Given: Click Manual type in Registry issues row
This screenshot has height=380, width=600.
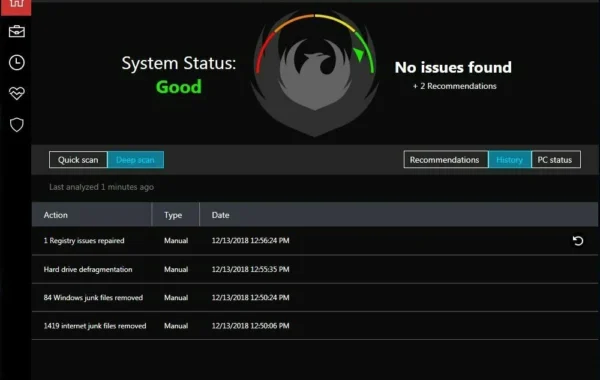Looking at the screenshot, I should click(176, 241).
